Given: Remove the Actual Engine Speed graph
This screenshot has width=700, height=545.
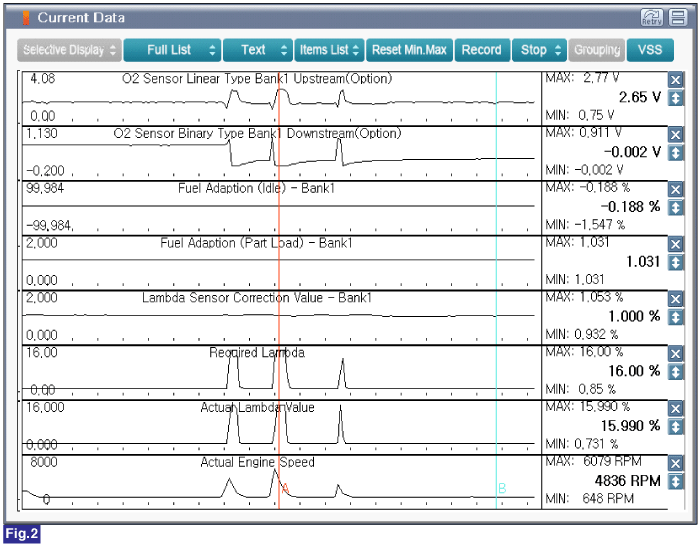Looking at the screenshot, I should [x=675, y=463].
